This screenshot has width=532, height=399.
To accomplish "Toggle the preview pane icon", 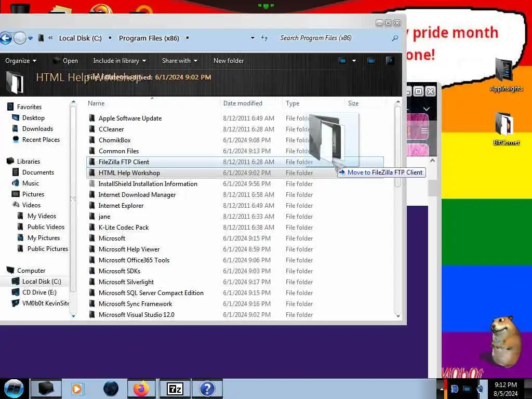I will point(371,61).
